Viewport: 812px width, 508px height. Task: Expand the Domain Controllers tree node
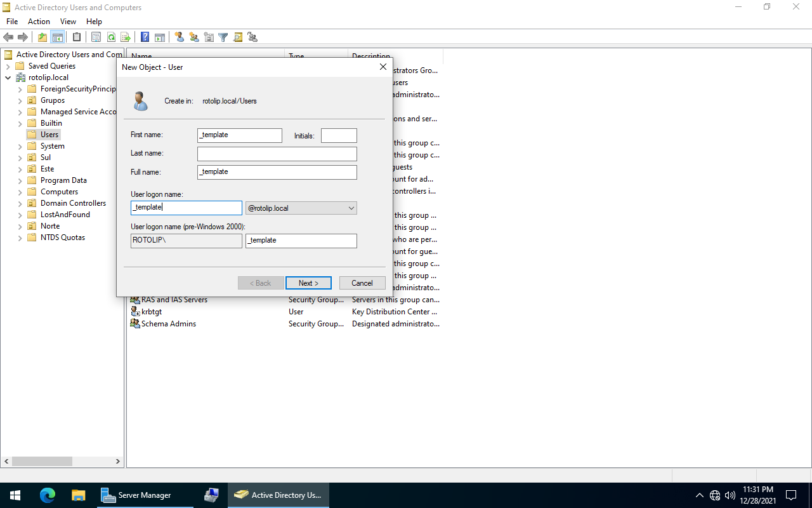(x=20, y=203)
